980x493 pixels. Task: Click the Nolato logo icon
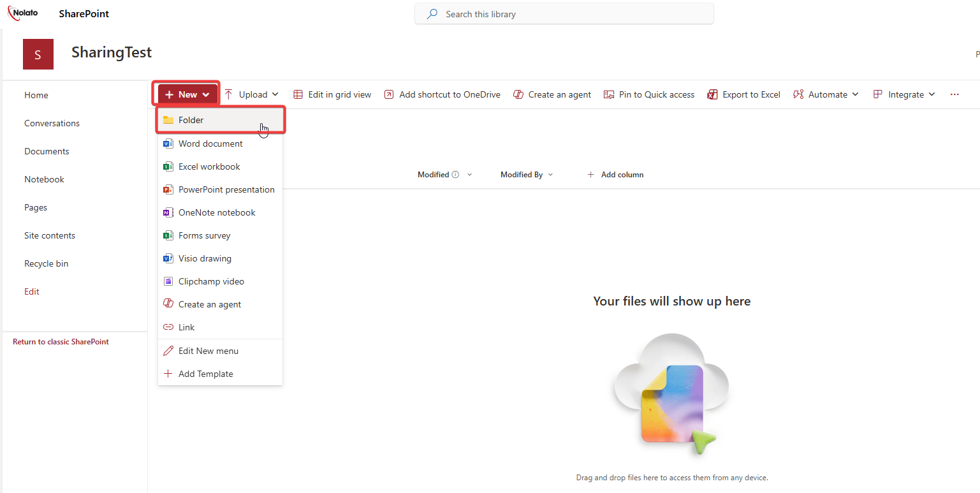coord(23,13)
